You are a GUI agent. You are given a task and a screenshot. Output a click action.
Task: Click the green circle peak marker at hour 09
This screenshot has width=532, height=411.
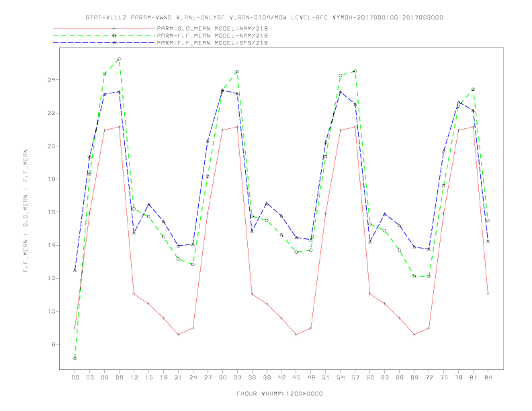tap(119, 59)
